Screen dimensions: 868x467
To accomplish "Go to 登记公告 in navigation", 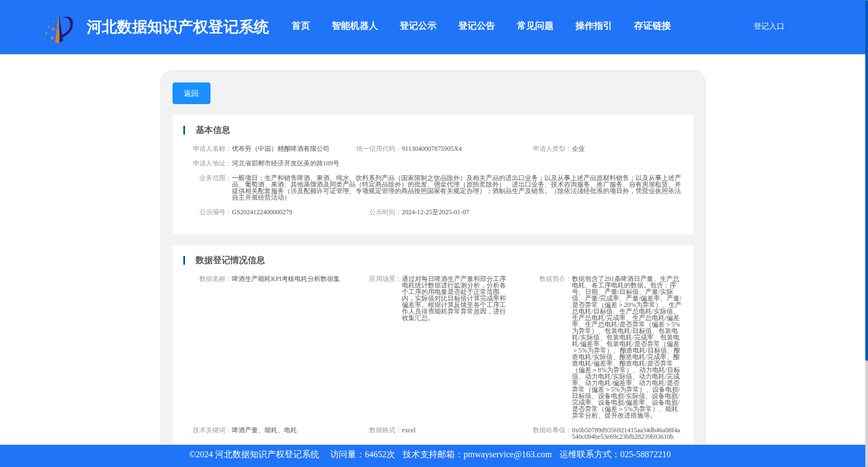I will (x=476, y=26).
